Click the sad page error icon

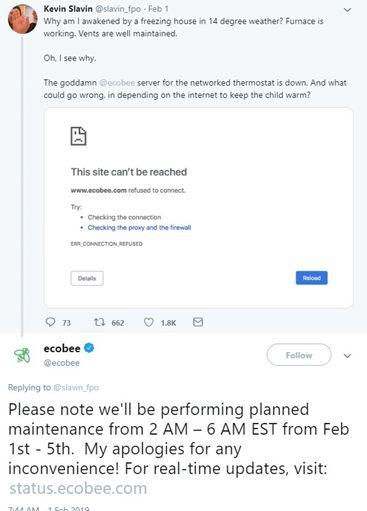tap(79, 136)
